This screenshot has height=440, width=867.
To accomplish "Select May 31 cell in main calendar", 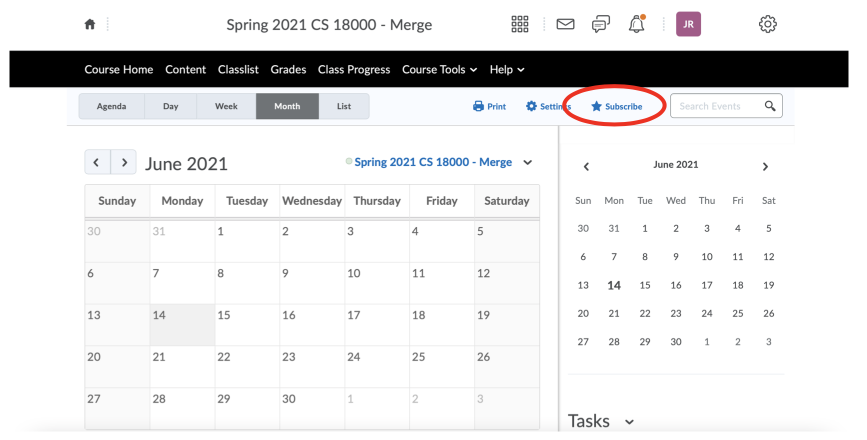I will (182, 242).
